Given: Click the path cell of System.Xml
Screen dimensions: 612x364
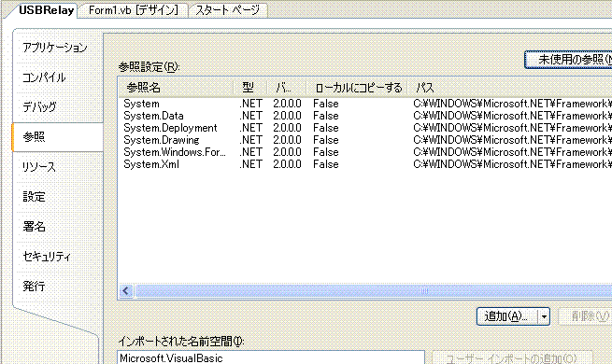Looking at the screenshot, I should point(512,164).
